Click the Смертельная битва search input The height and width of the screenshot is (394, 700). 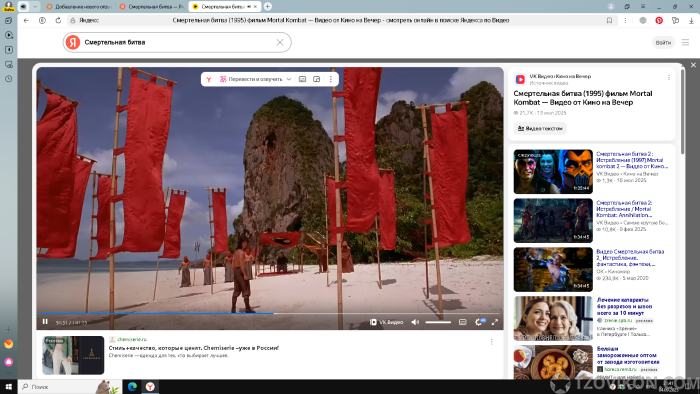click(x=178, y=42)
